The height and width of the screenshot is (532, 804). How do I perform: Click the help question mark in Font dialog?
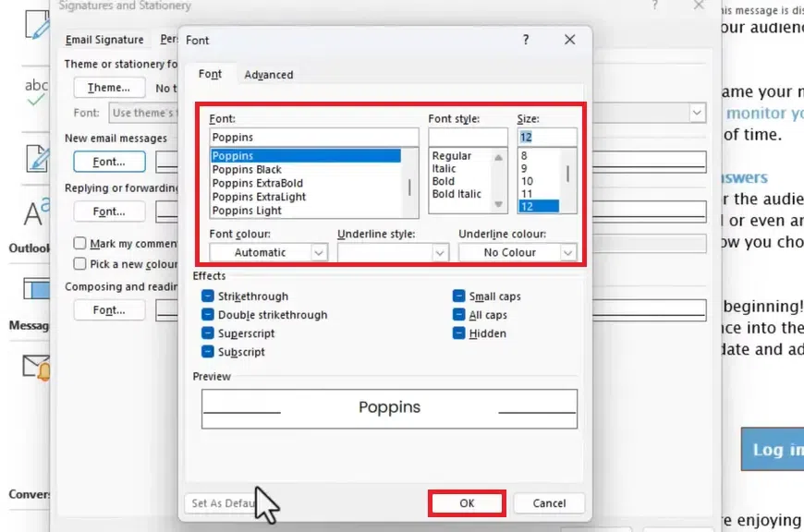coord(525,41)
